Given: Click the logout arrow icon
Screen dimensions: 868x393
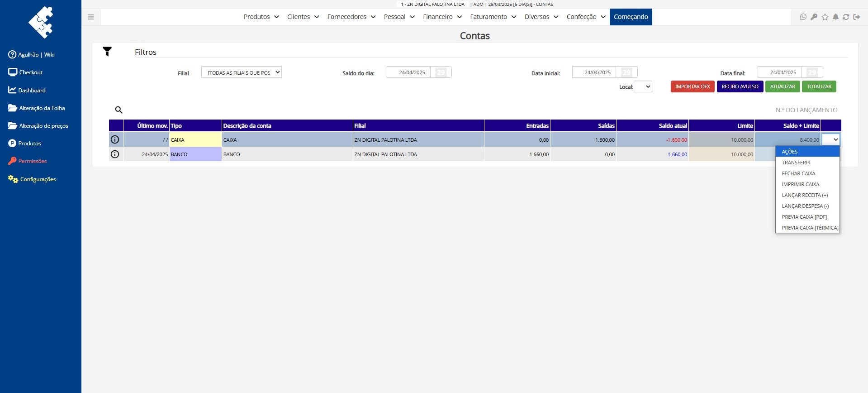Looking at the screenshot, I should [857, 17].
